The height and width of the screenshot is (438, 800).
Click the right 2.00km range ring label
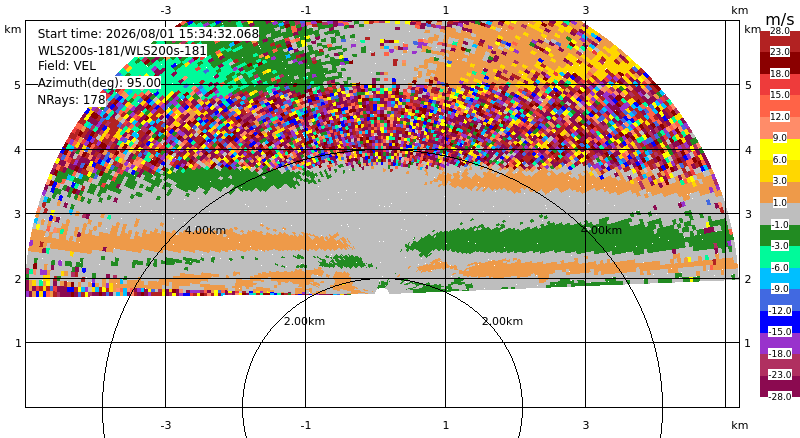[x=503, y=321]
